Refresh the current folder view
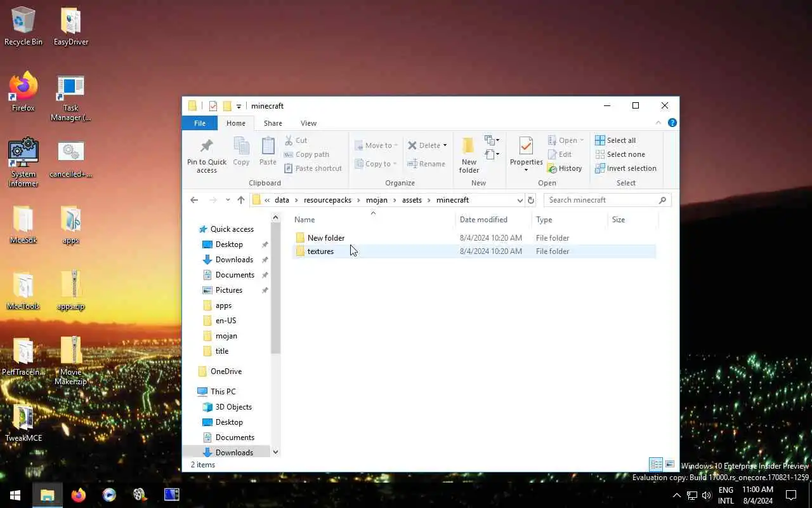Viewport: 812px width, 508px height. [531, 200]
